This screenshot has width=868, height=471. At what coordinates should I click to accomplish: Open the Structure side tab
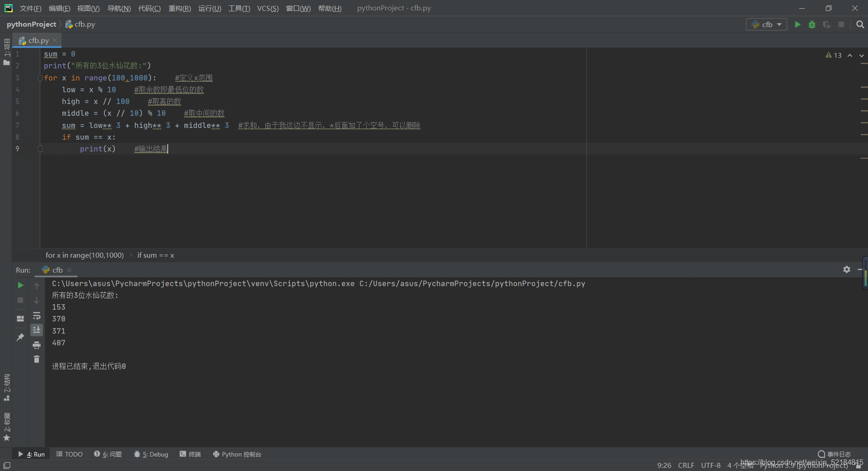(x=6, y=387)
